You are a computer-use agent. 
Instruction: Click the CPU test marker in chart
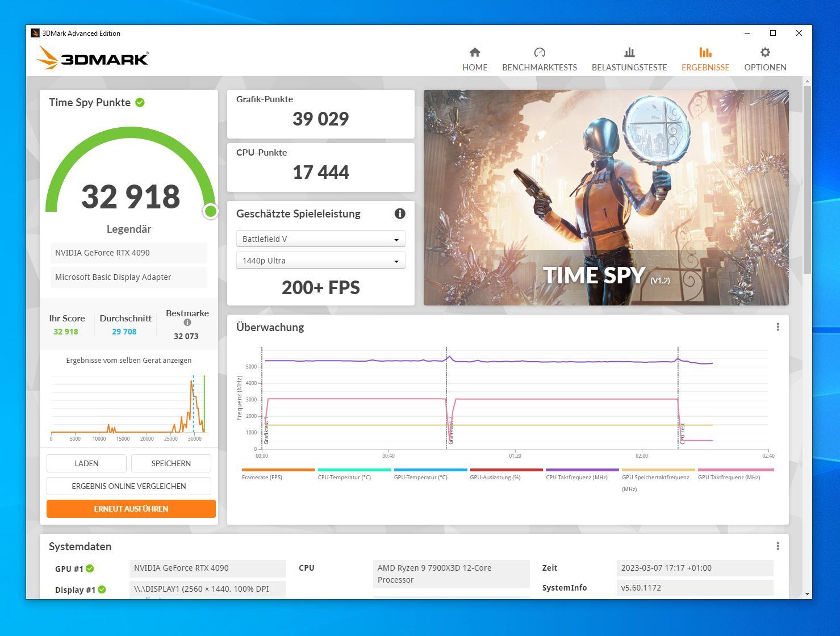pyautogui.click(x=682, y=433)
